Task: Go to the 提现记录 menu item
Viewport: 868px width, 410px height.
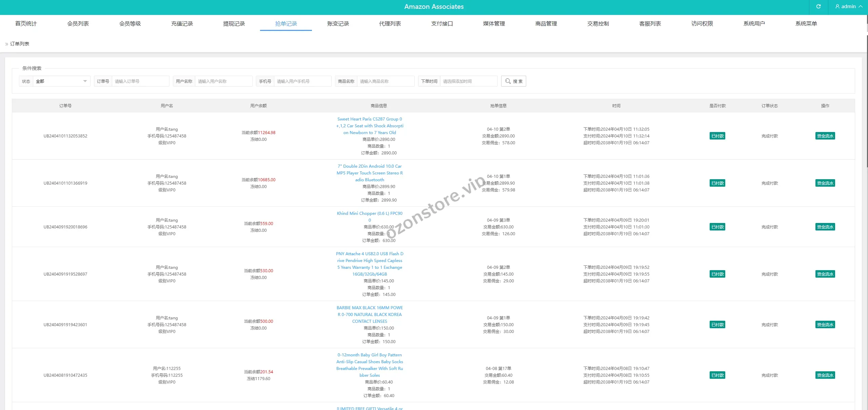Action: [234, 23]
